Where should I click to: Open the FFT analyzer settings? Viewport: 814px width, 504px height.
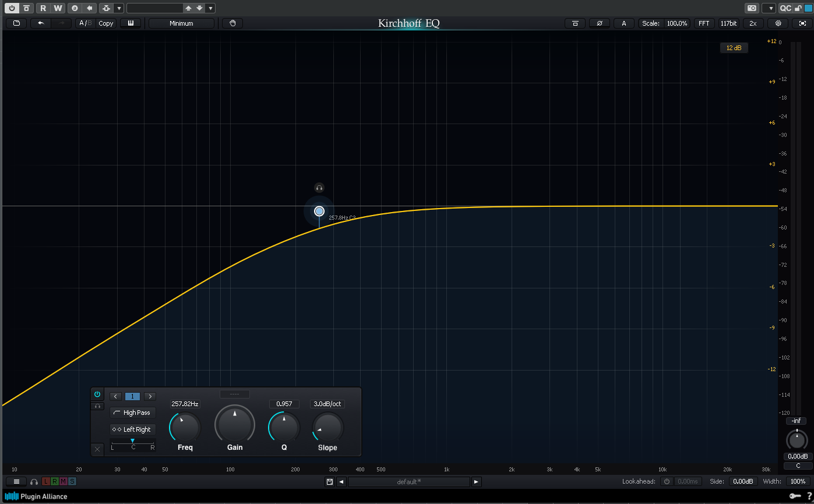point(704,23)
